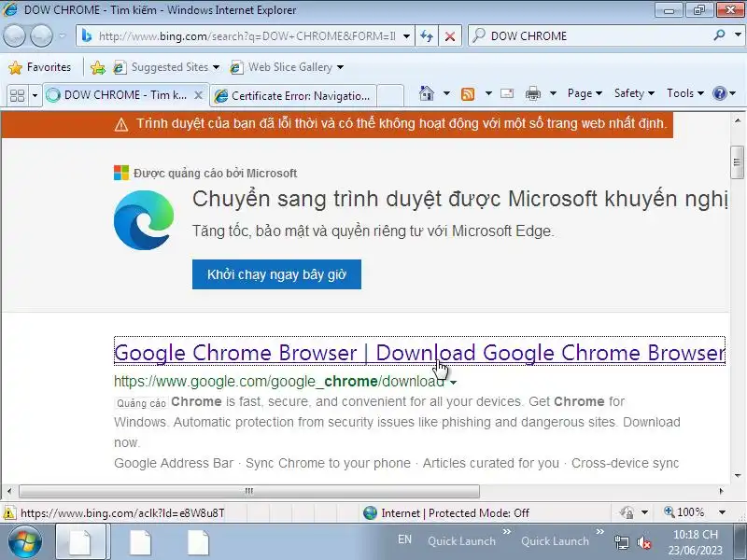This screenshot has height=560, width=747.
Task: Click the vertical scrollbar thumb
Action: click(x=738, y=162)
